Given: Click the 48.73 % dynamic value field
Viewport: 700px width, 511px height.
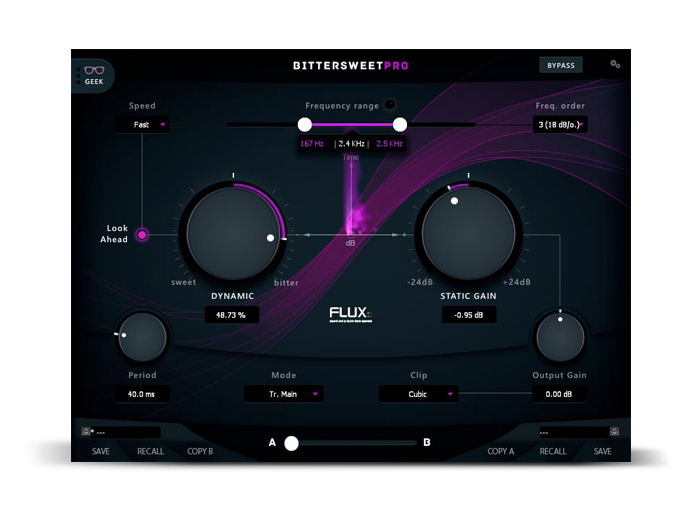Looking at the screenshot, I should pyautogui.click(x=231, y=315).
